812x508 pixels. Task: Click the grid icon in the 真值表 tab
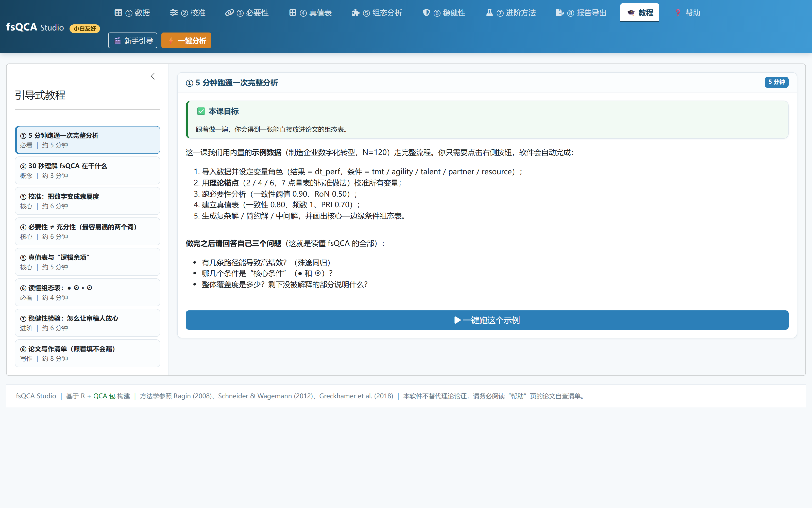click(x=293, y=13)
